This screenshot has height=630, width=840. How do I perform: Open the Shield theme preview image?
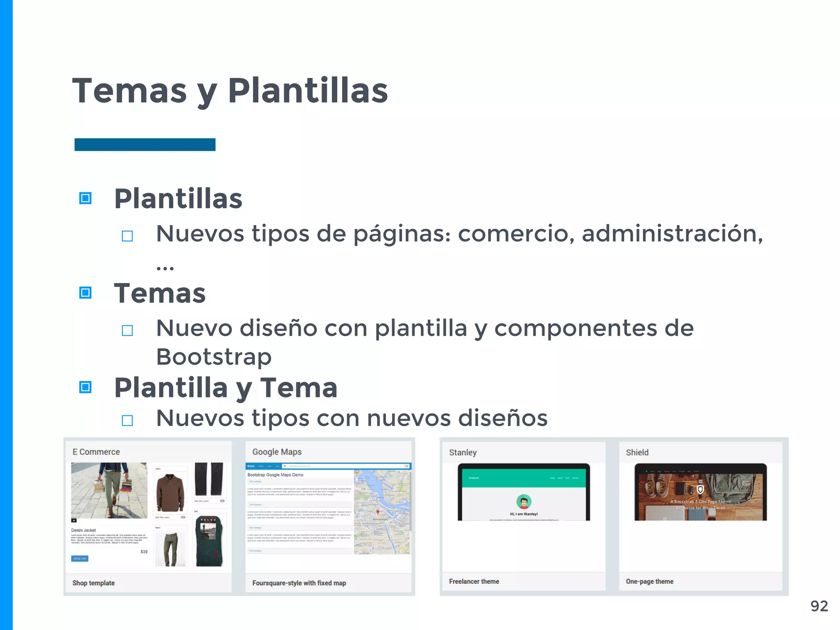click(701, 492)
